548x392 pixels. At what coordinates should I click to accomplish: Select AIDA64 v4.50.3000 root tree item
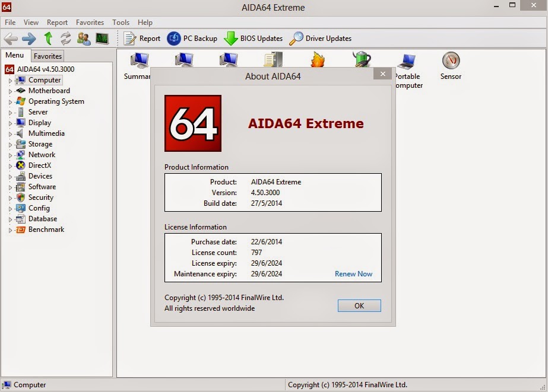(46, 69)
